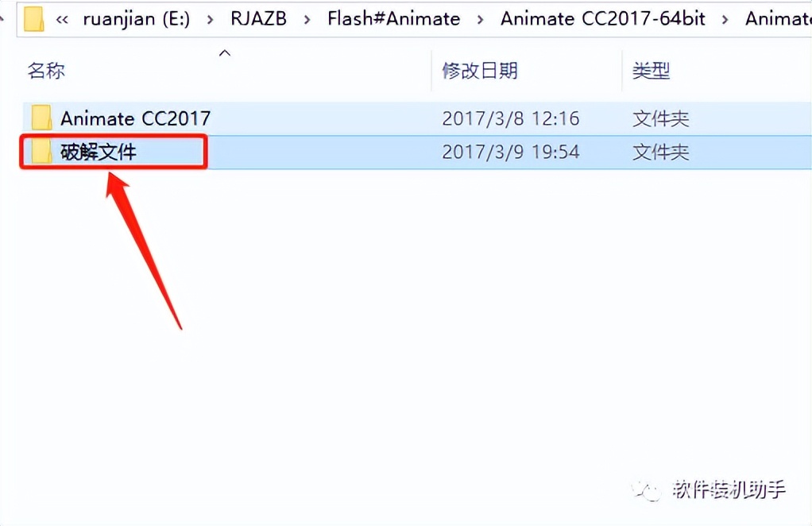Expand chevron after RJAZB
Screen dimensions: 812x526
point(307,20)
